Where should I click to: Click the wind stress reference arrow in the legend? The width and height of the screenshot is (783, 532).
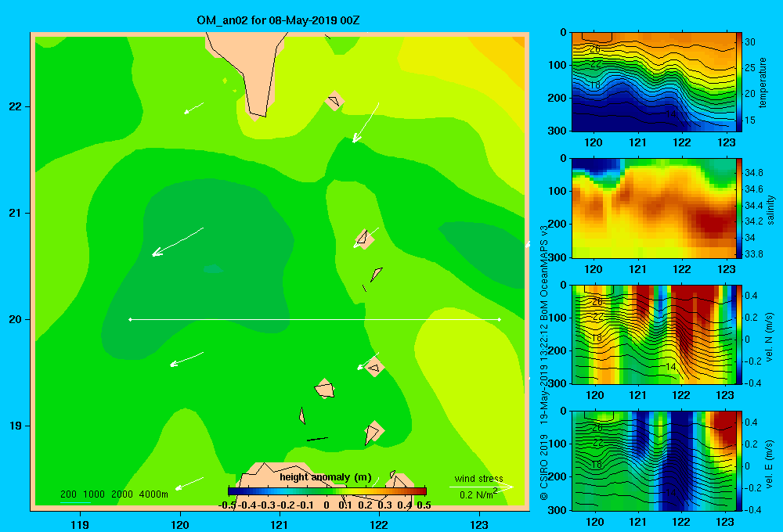[481, 487]
